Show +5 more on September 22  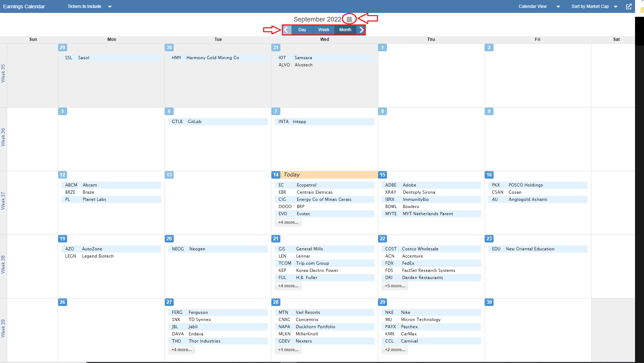[x=395, y=286]
